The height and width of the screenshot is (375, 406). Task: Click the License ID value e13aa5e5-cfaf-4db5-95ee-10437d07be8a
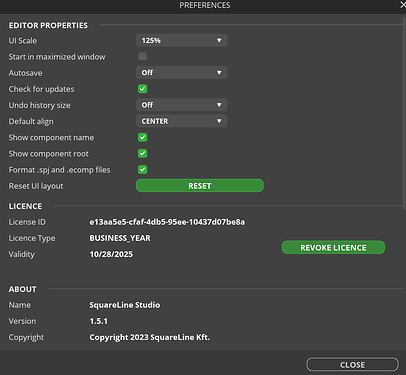tap(167, 222)
